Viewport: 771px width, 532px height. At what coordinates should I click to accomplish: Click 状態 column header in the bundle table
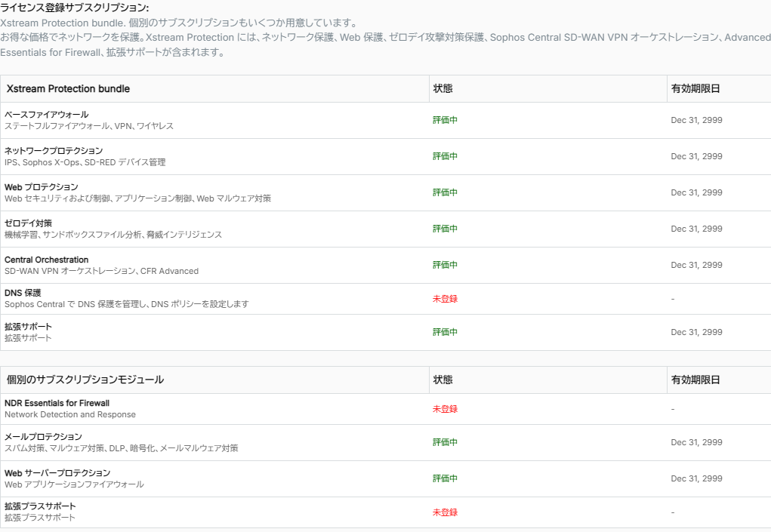(443, 89)
